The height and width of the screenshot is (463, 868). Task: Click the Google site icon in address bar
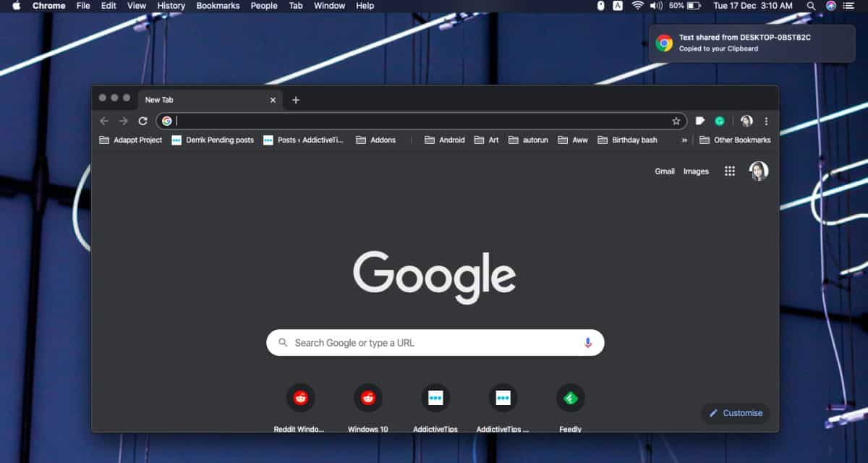coord(167,121)
